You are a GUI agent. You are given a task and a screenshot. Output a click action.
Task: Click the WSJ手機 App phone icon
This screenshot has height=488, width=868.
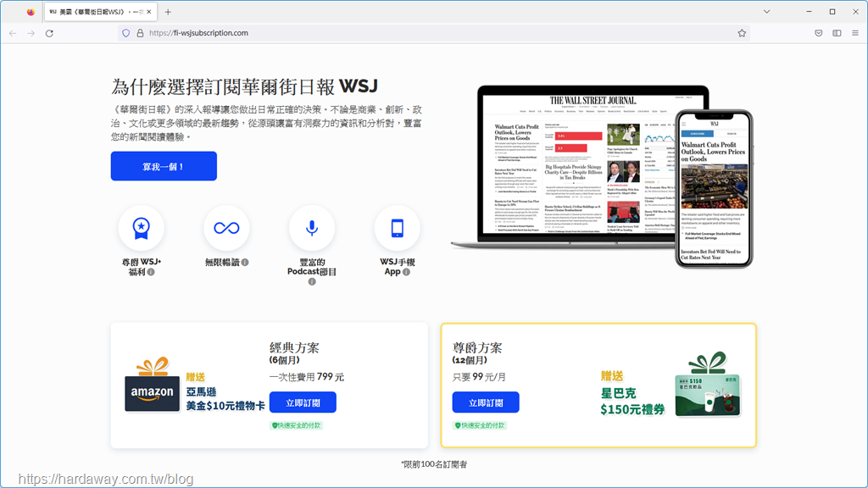pos(397,228)
